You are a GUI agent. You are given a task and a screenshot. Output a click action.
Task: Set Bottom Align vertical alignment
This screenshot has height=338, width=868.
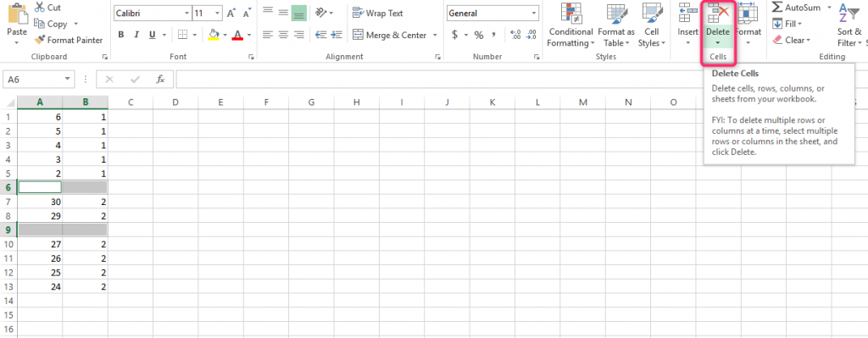click(x=299, y=13)
